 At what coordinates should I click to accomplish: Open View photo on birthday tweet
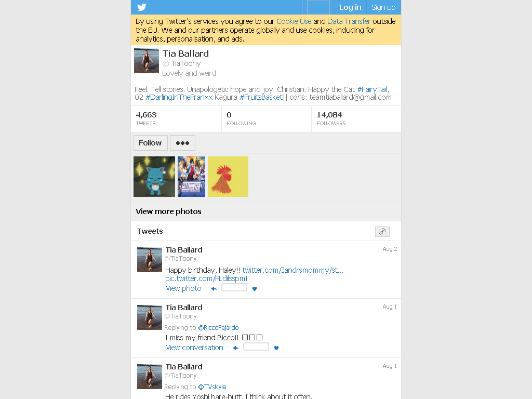[x=183, y=288]
